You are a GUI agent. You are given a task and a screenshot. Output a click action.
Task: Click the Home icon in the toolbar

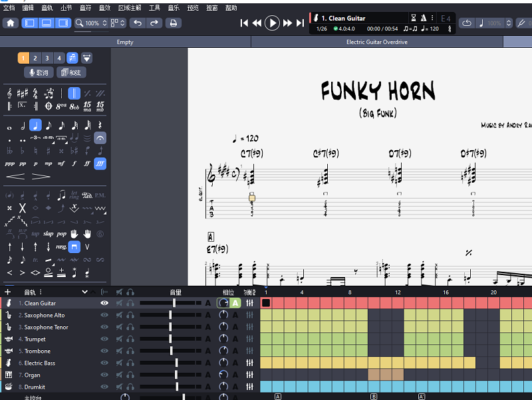click(x=11, y=23)
